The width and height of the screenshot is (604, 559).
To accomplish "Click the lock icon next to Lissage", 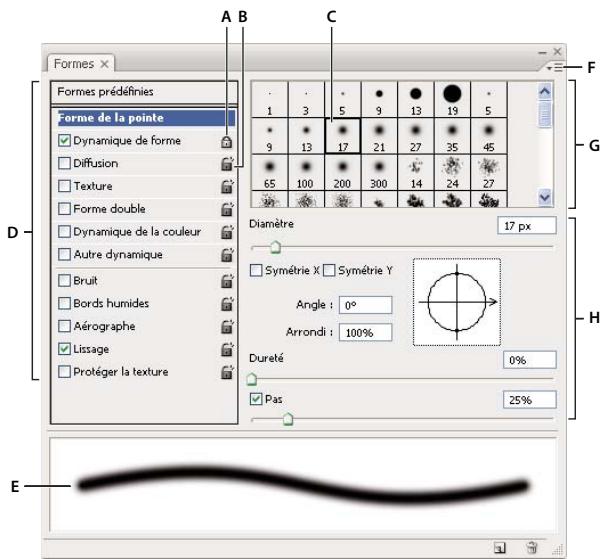I will (x=227, y=349).
